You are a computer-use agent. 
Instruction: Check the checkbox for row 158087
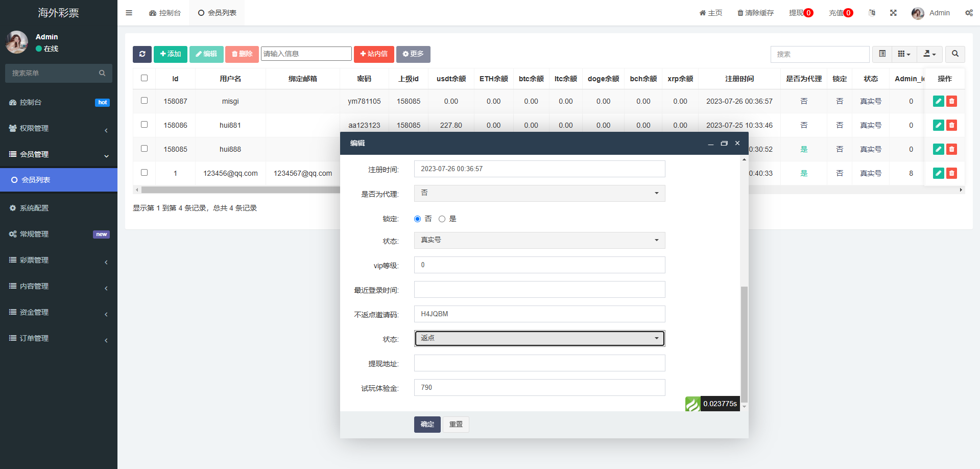144,101
